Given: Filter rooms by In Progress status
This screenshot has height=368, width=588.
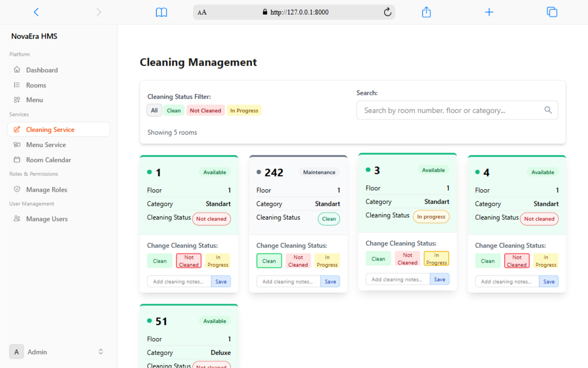Looking at the screenshot, I should 244,110.
